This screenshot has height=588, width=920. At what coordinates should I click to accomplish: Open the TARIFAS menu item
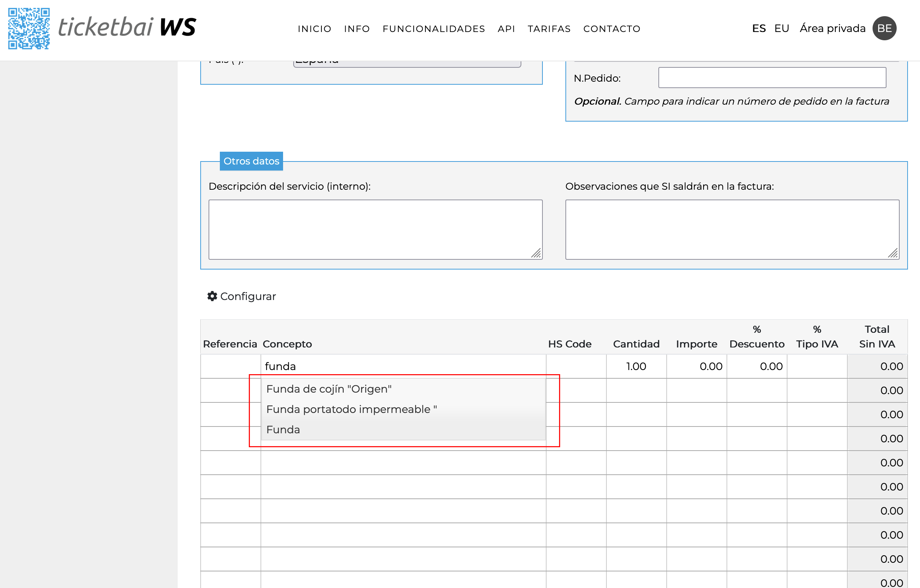click(x=549, y=29)
